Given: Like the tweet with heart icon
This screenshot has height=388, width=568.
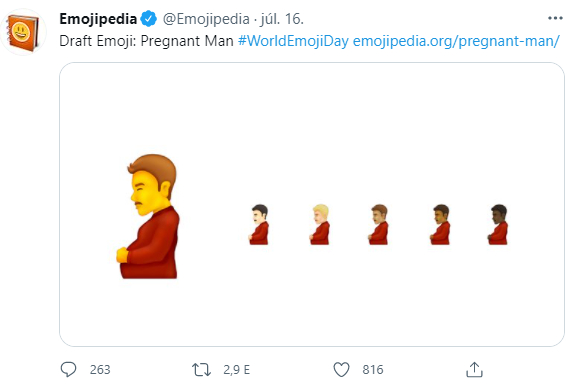Looking at the screenshot, I should 341,370.
